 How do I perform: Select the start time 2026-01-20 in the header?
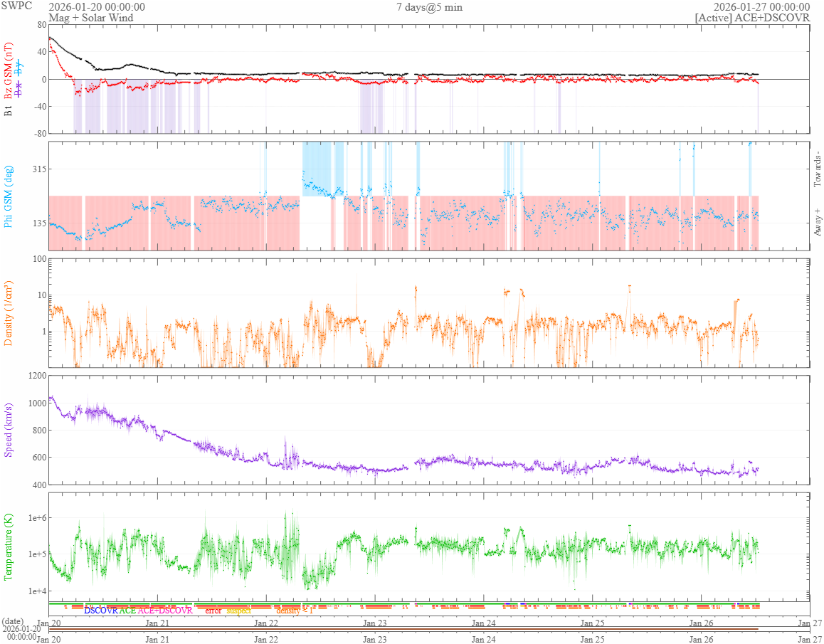(x=97, y=7)
